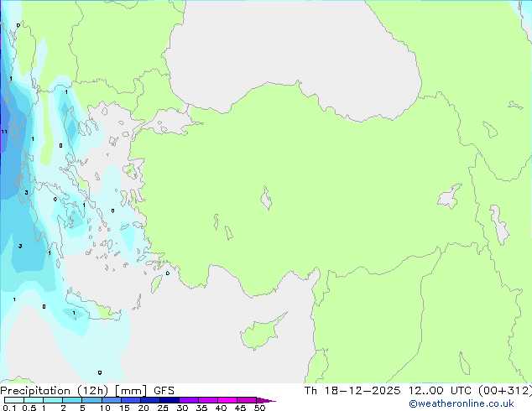Click the '30' legend scale label
This screenshot has height=411, width=532.
pyautogui.click(x=182, y=408)
